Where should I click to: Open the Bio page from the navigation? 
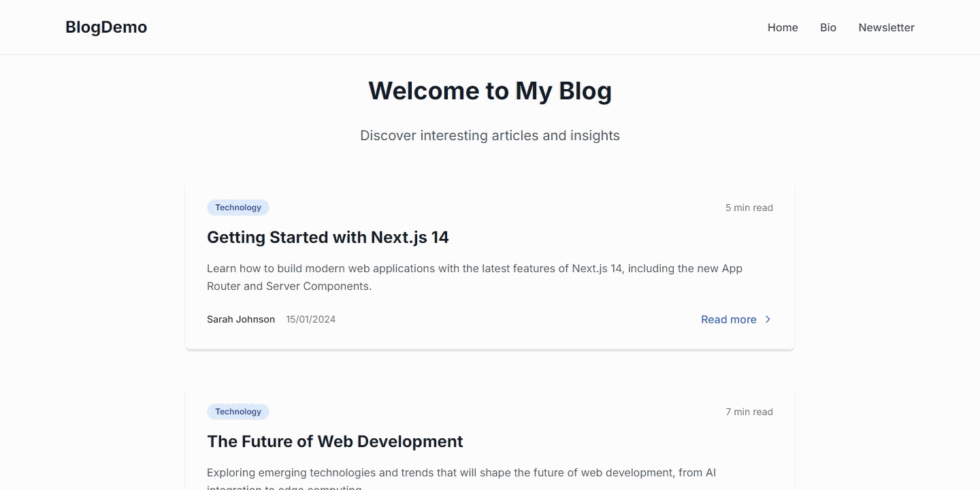tap(828, 28)
